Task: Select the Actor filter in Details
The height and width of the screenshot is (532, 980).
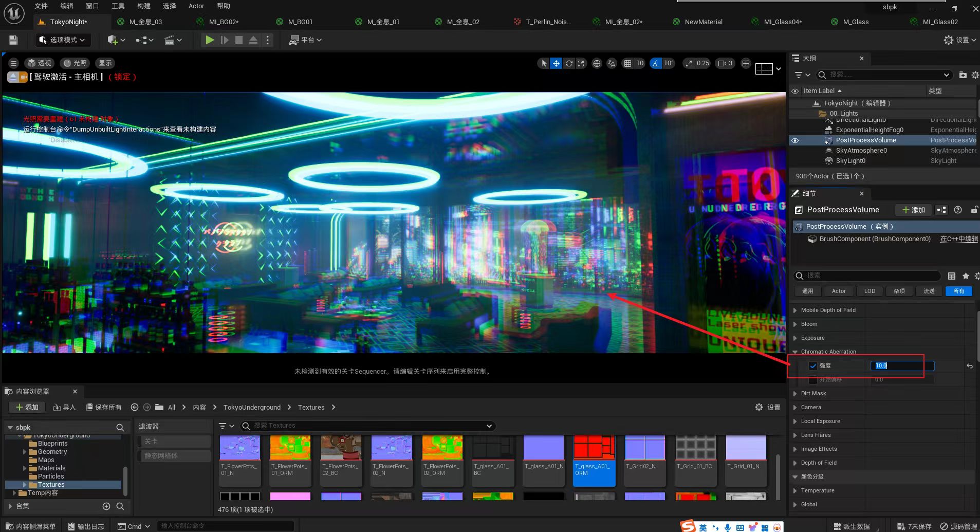Action: tap(839, 291)
